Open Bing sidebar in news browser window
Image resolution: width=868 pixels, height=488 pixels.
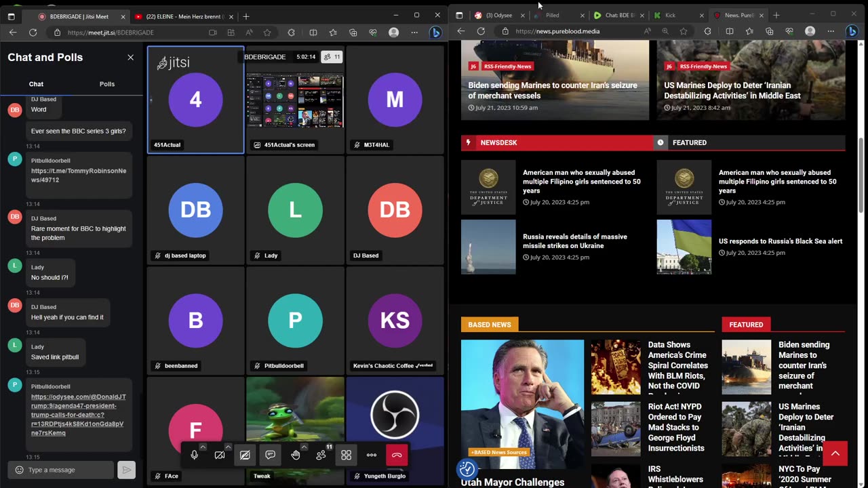click(852, 31)
